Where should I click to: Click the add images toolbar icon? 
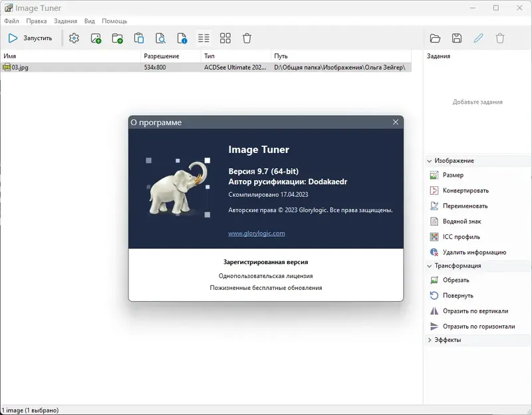(x=95, y=38)
